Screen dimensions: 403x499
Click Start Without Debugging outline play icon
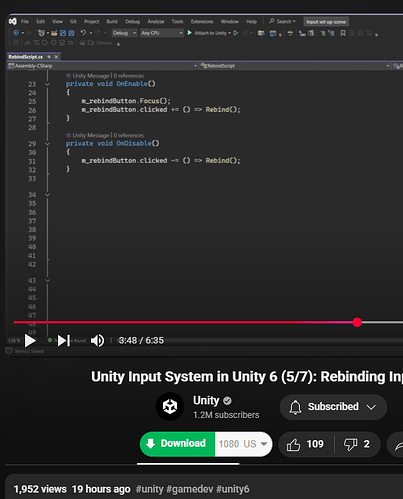(x=236, y=33)
